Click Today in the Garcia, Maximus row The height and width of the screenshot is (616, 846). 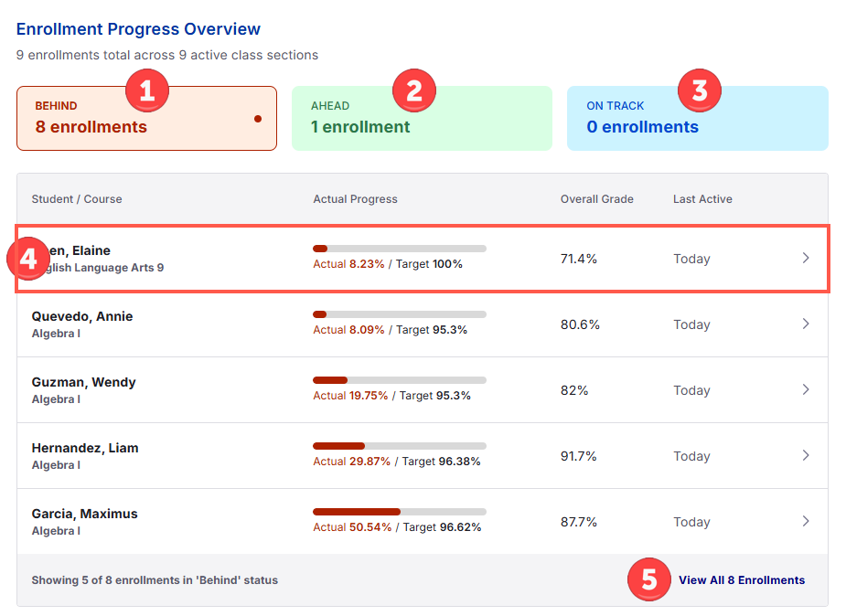[691, 522]
